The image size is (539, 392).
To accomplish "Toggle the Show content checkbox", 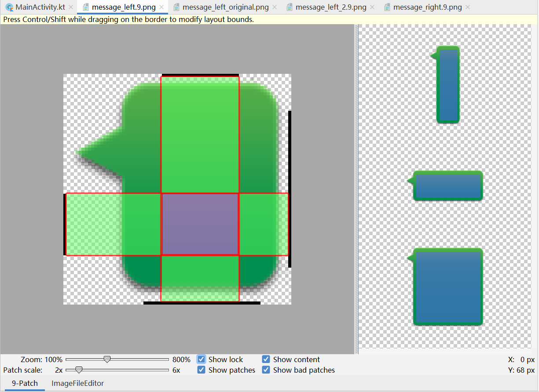I will pyautogui.click(x=266, y=359).
